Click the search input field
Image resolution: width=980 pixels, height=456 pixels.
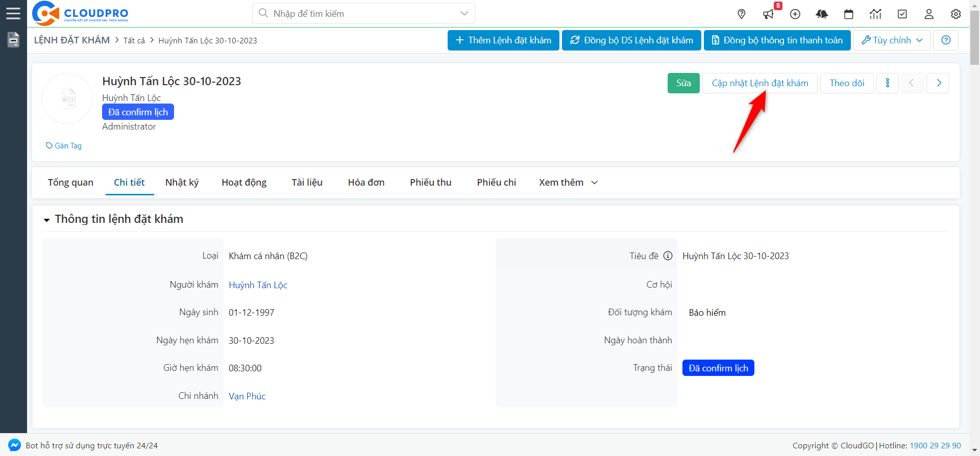tap(363, 13)
